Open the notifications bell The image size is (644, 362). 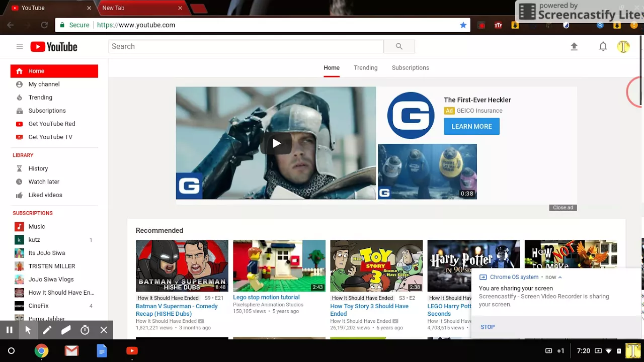coord(603,46)
